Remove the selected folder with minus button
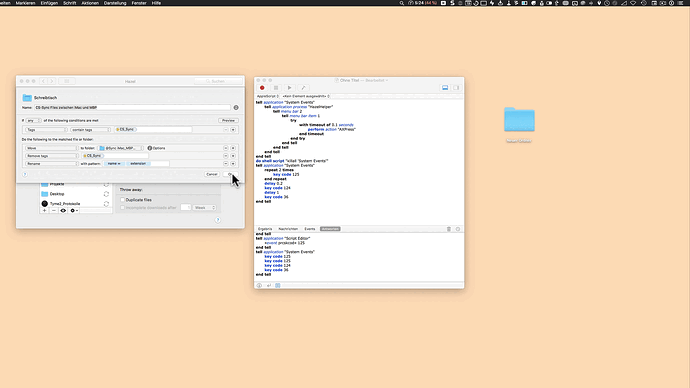This screenshot has width=690, height=388. pos(54,211)
